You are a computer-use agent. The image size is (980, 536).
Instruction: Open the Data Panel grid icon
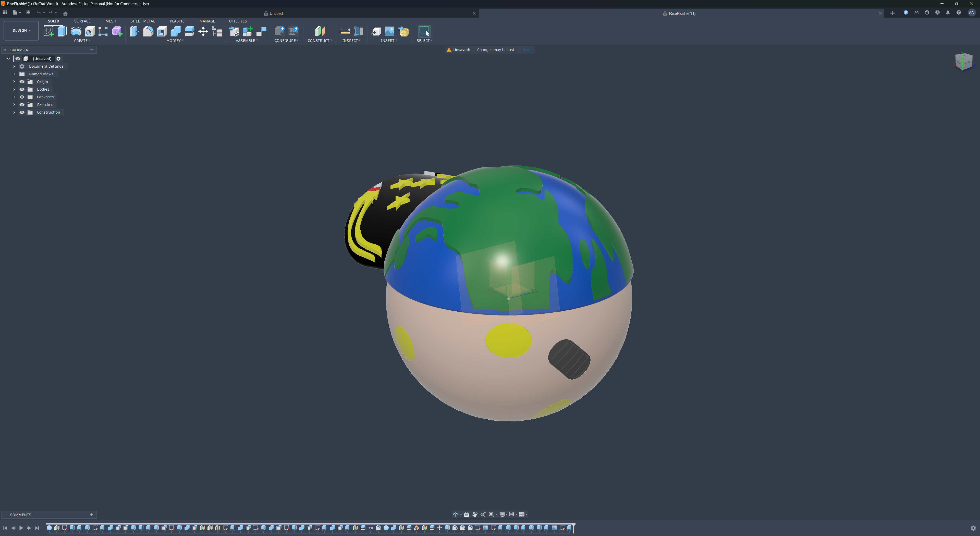[x=5, y=13]
